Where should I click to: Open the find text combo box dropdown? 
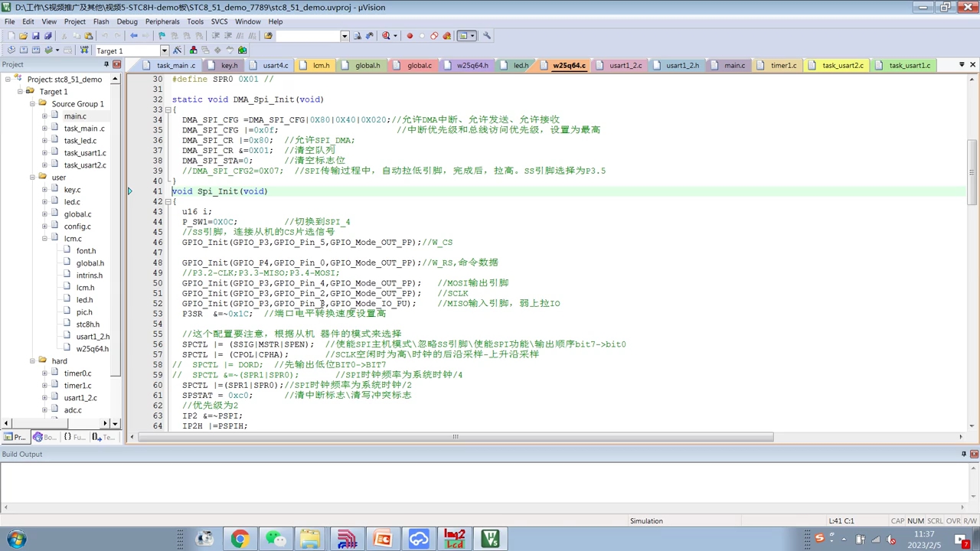coord(345,36)
